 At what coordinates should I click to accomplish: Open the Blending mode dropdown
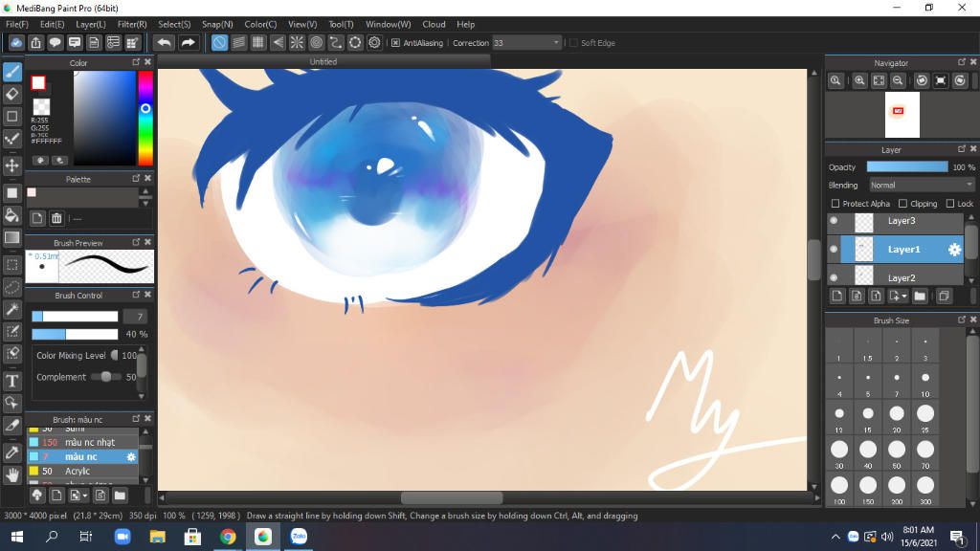[922, 185]
